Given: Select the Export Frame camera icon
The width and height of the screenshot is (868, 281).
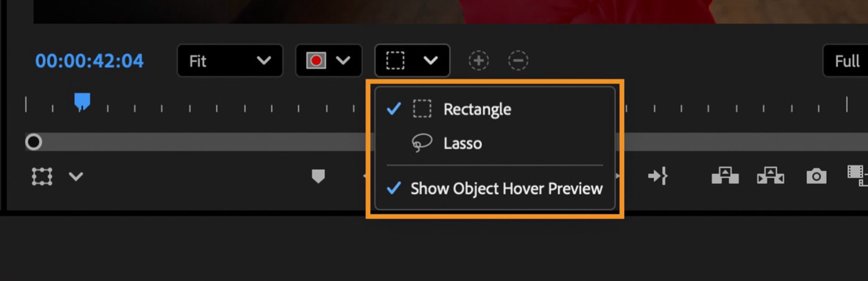Looking at the screenshot, I should (816, 176).
